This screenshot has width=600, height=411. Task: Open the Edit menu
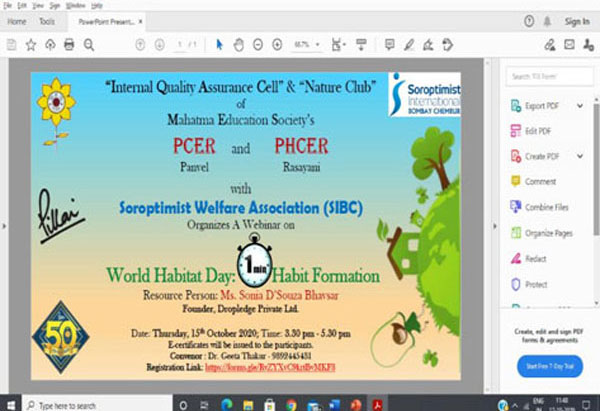(22, 5)
